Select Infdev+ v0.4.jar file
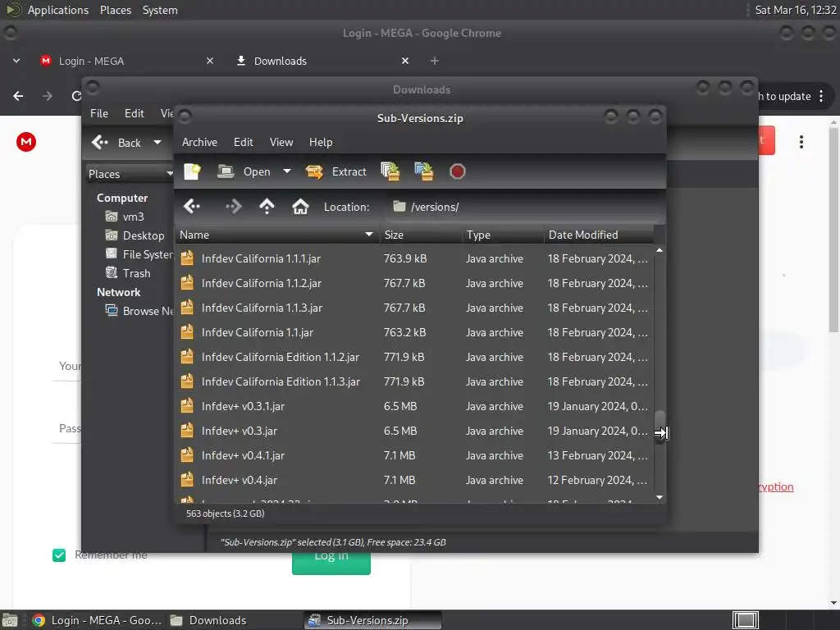 pyautogui.click(x=414, y=480)
